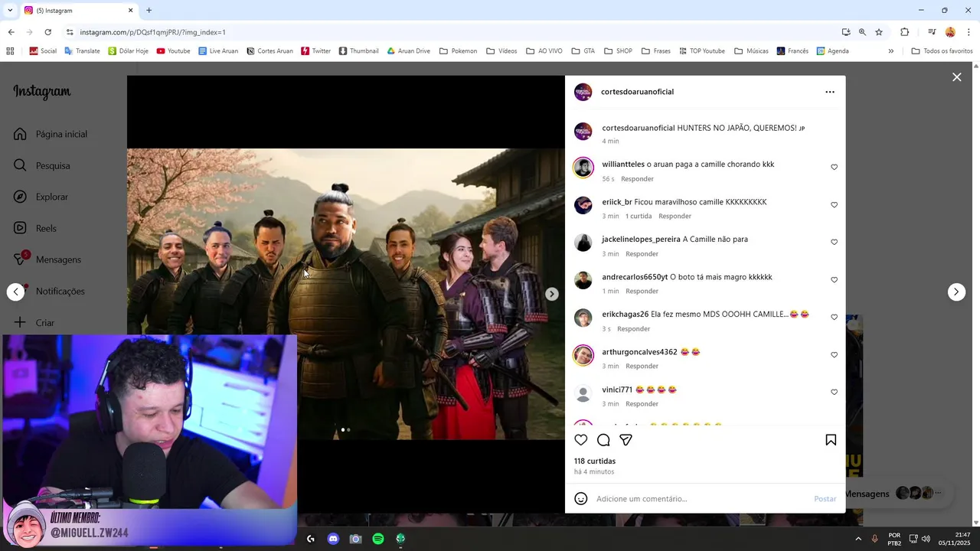Go back in browser

click(x=11, y=32)
